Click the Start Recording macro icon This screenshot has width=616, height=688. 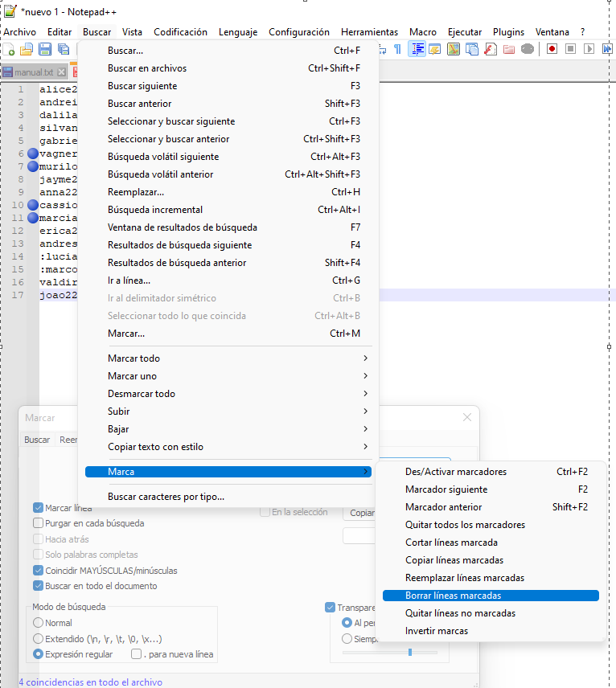552,49
